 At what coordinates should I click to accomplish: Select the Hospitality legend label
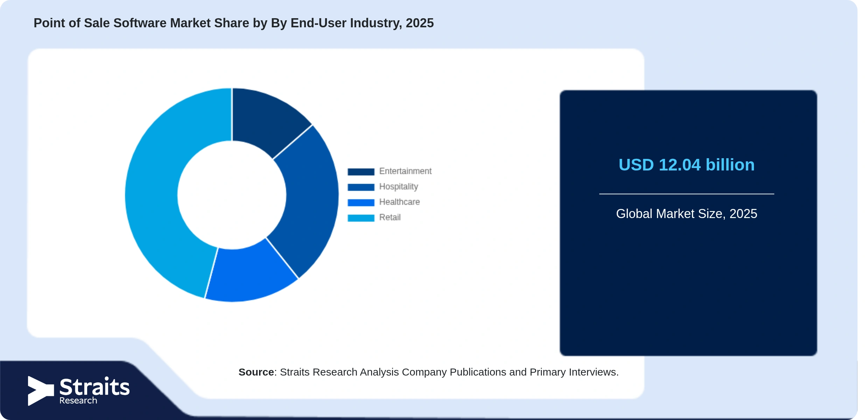[399, 187]
